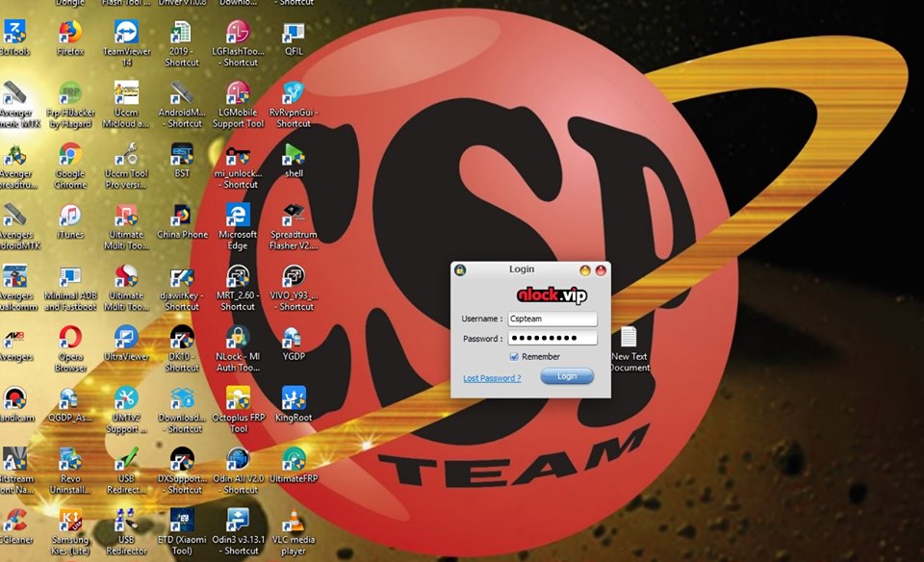Viewport: 924px width, 562px height.
Task: Open the Lost Password link
Action: pos(492,378)
